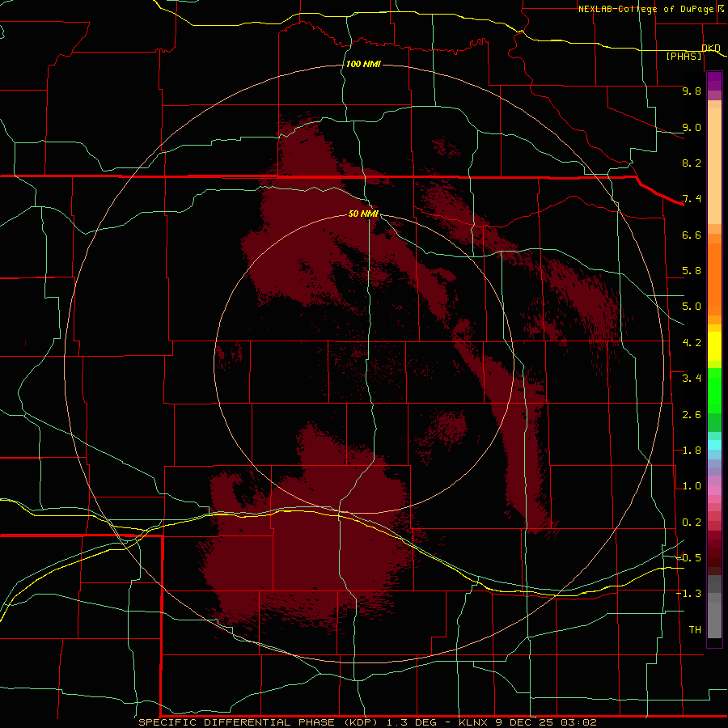This screenshot has width=728, height=728.
Task: Click the 3.4 legend value
Action: click(x=692, y=379)
